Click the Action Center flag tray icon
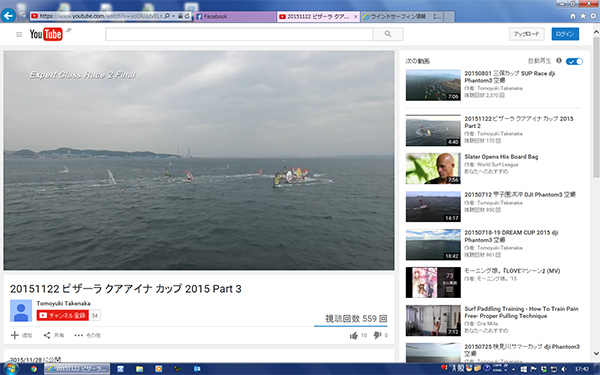 click(534, 369)
